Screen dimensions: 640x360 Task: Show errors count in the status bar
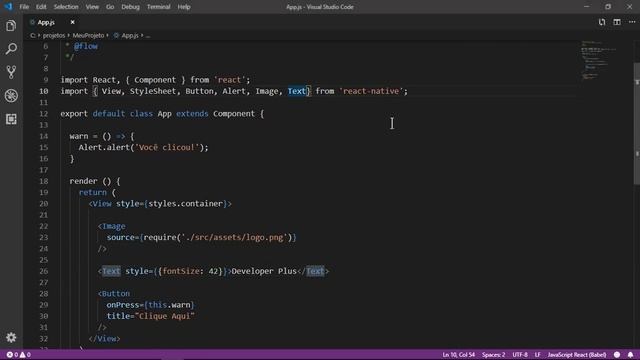pos(12,355)
